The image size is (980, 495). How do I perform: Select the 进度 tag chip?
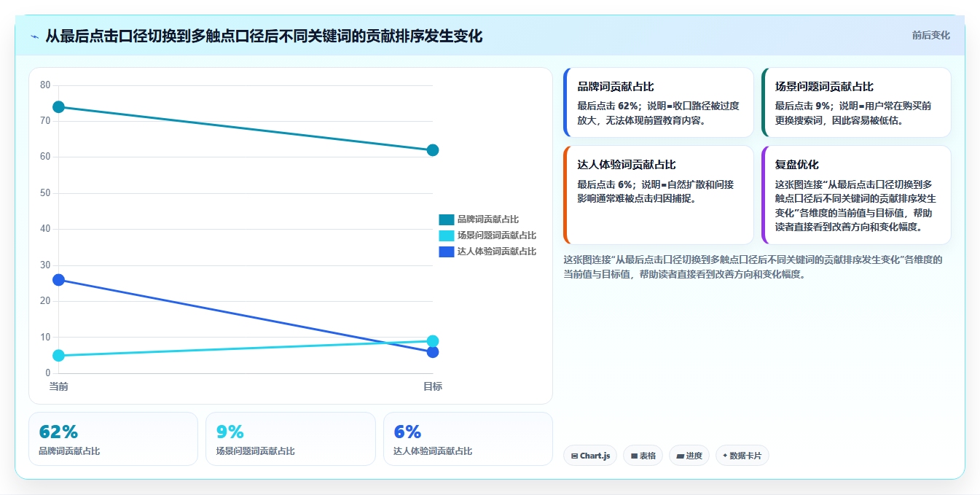click(689, 456)
